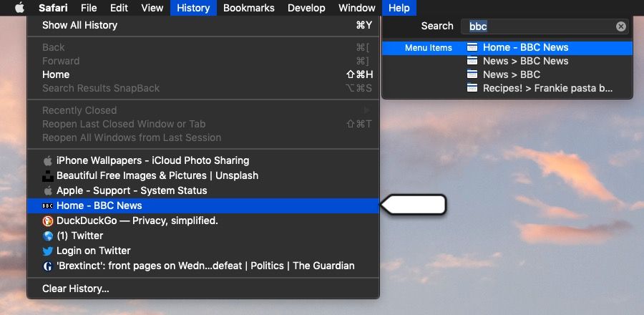This screenshot has height=315, width=644.
Task: Click the Apple logo menu icon
Action: click(x=19, y=8)
